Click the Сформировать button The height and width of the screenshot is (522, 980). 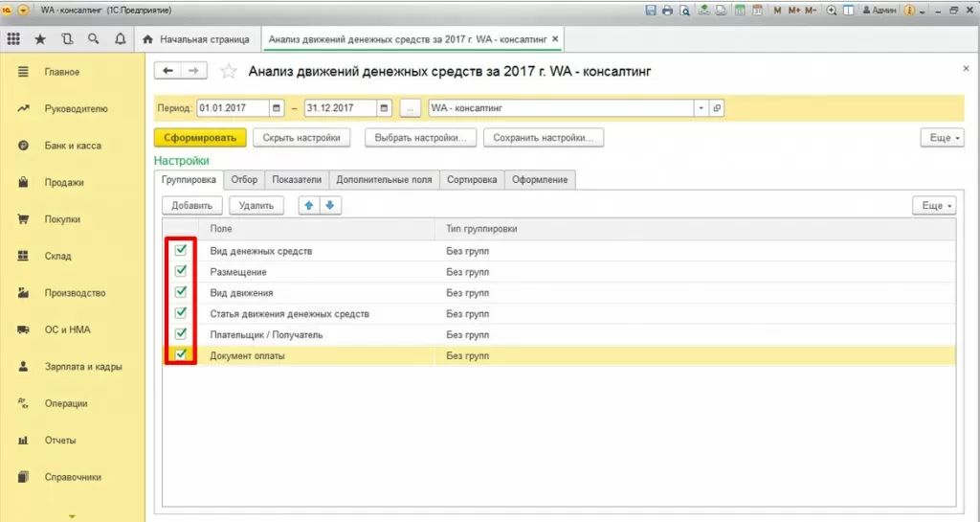[200, 138]
